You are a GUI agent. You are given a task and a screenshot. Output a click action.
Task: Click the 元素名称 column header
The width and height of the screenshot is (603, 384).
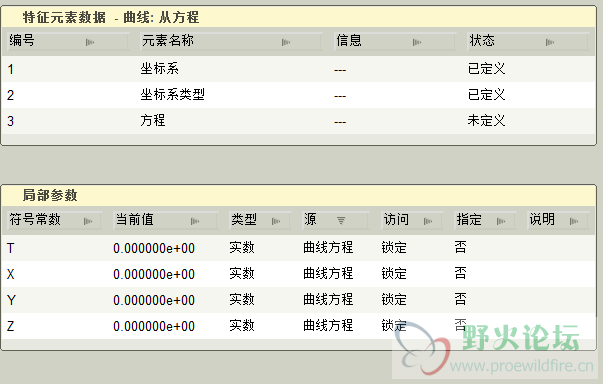tap(231, 41)
